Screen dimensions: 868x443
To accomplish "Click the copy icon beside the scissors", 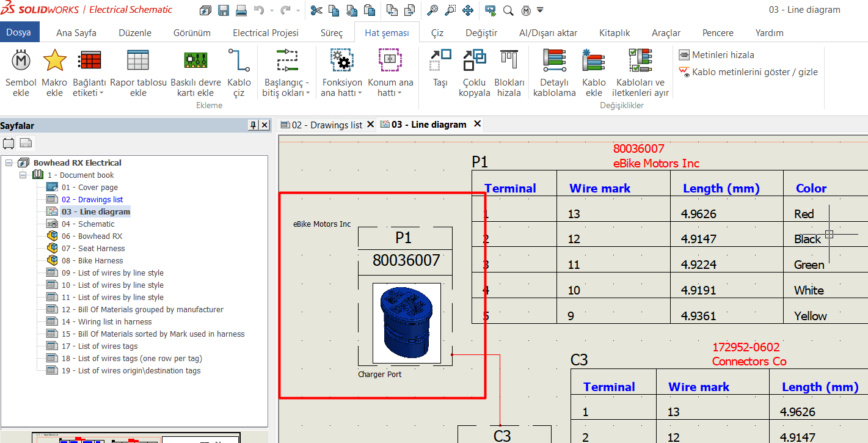I will coord(334,10).
